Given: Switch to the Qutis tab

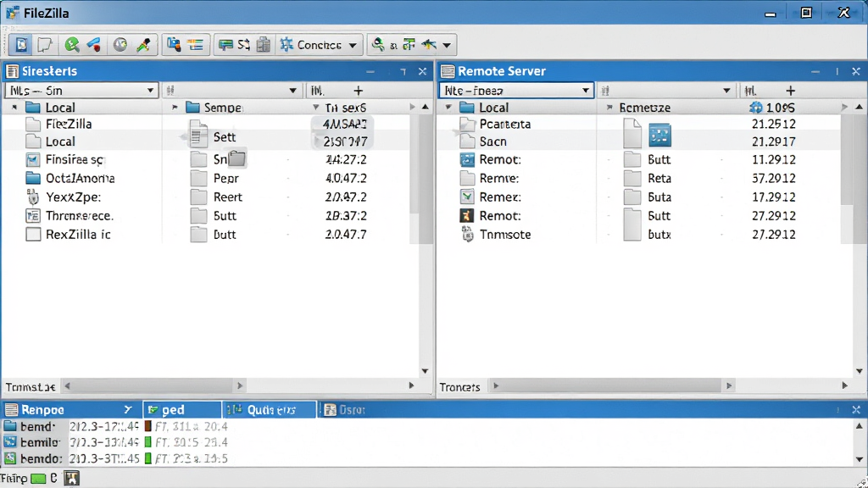Looking at the screenshot, I should pos(270,410).
